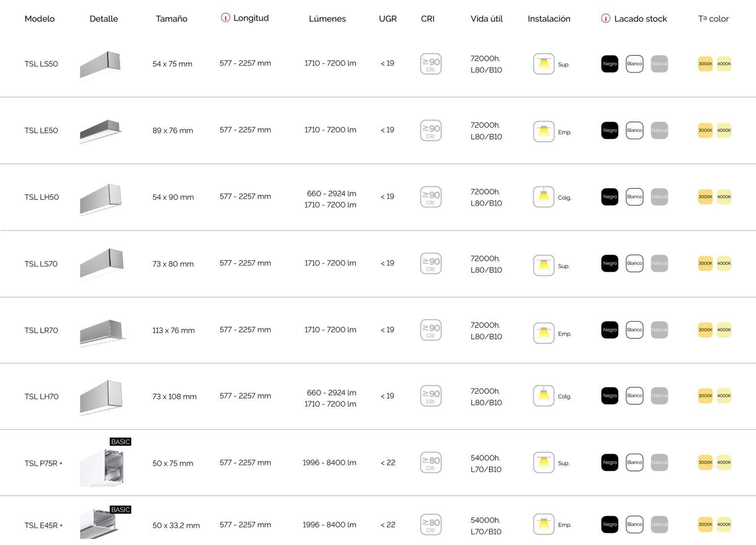Click the info icon beside Lacado stock
756x545 pixels.
[606, 19]
